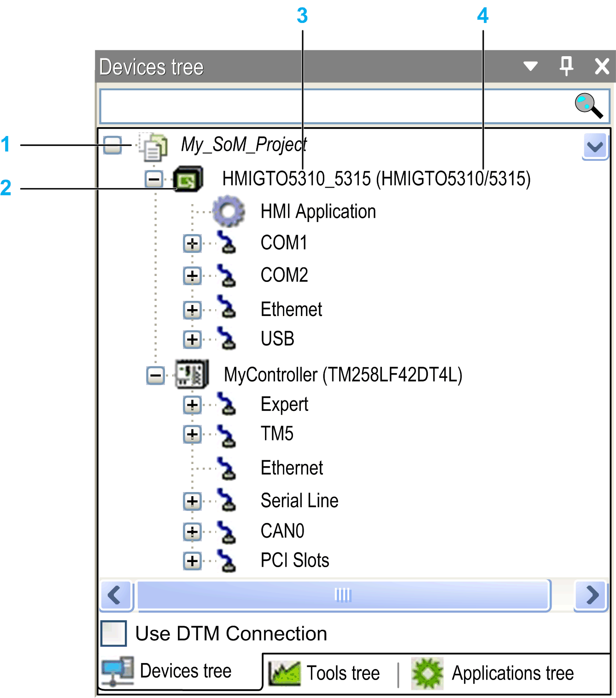
Task: Click the My_SoM_Project project icon
Action: click(153, 147)
